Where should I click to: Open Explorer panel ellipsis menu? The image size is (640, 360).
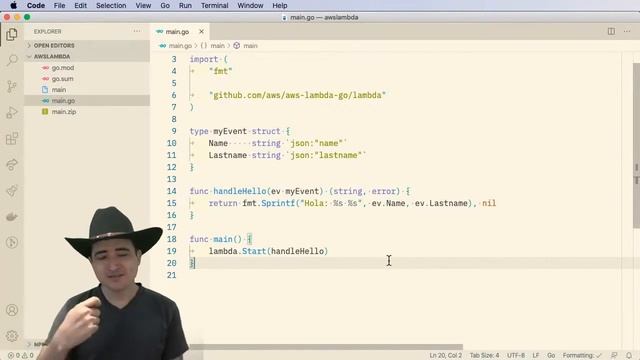137,31
